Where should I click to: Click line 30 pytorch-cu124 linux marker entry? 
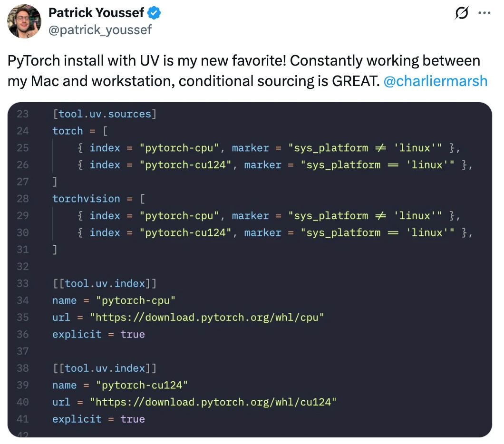(275, 232)
